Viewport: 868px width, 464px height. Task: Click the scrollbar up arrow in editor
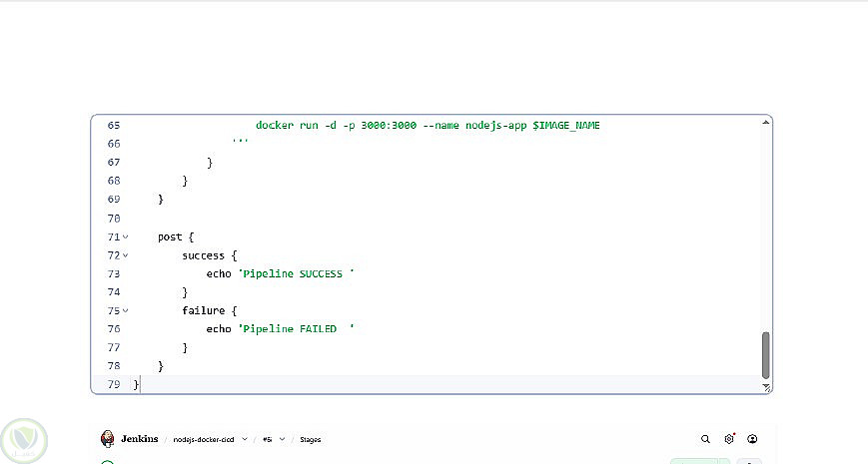(766, 122)
